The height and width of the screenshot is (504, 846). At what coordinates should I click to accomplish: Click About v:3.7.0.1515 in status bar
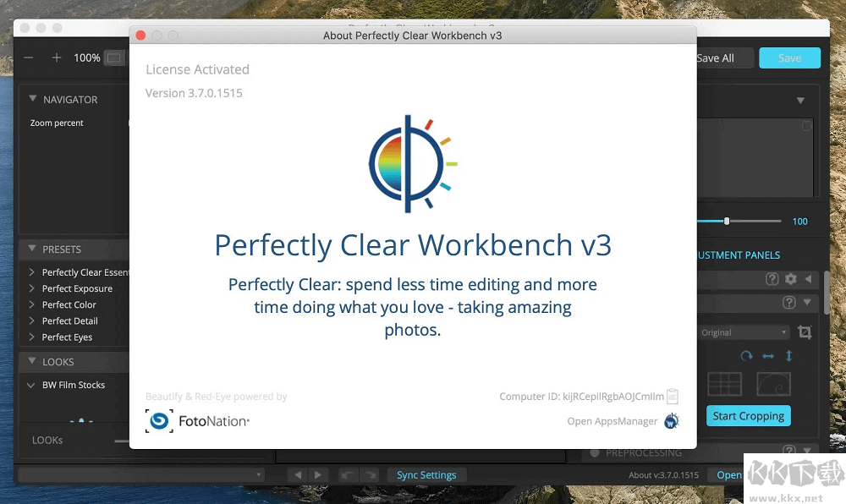coord(663,475)
